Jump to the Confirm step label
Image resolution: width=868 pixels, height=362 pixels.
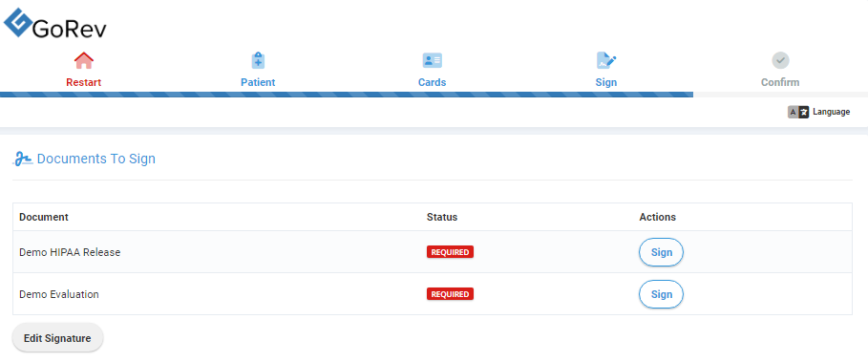[x=780, y=82]
